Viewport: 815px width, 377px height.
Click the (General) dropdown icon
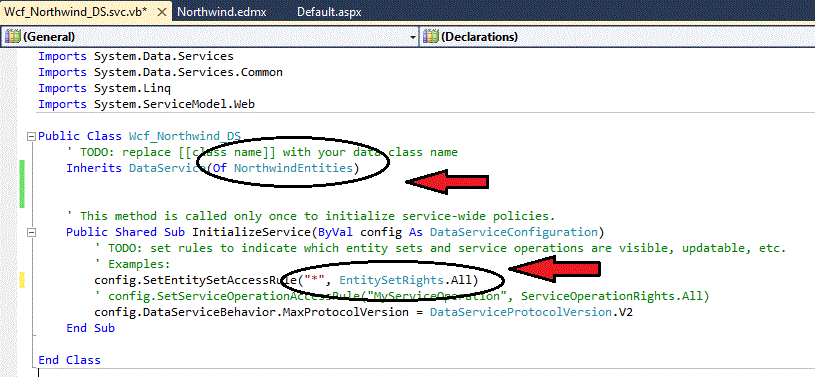click(13, 37)
